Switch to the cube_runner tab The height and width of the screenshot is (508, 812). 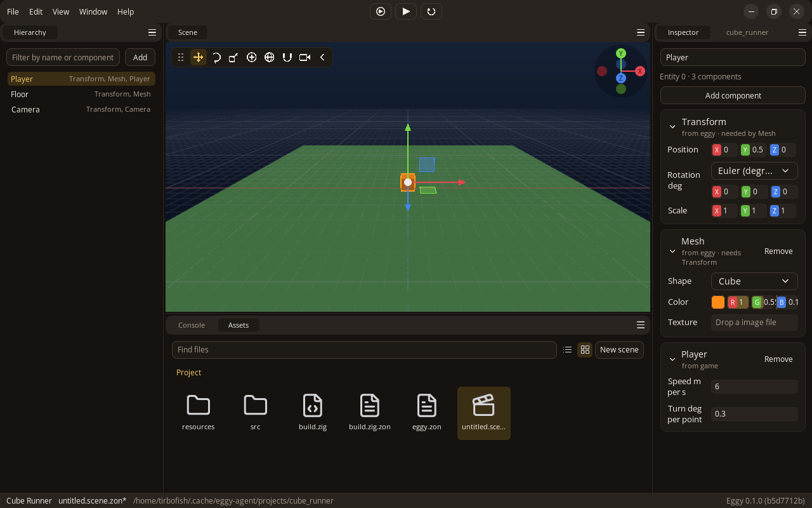[747, 32]
